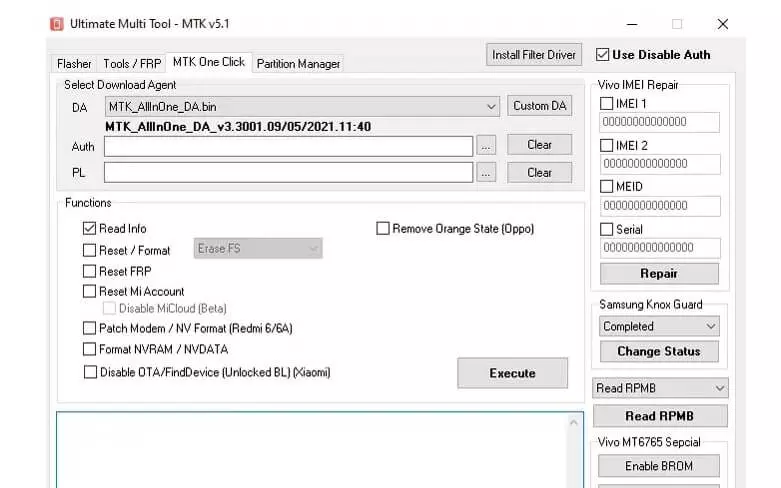Open the Erase FS dropdown

click(258, 248)
